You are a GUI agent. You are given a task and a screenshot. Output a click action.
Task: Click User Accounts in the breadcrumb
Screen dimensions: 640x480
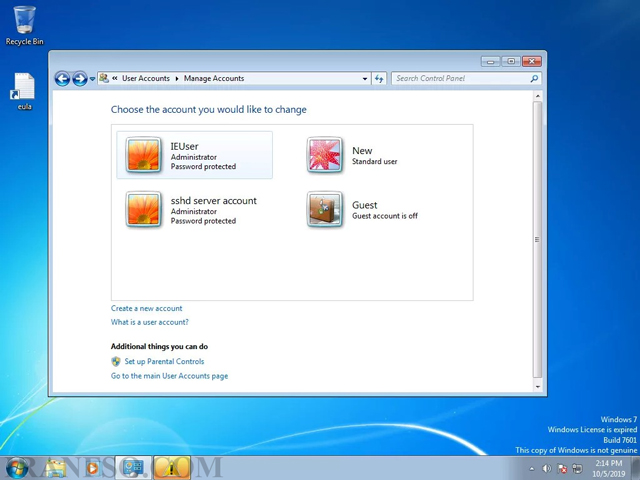click(x=146, y=78)
